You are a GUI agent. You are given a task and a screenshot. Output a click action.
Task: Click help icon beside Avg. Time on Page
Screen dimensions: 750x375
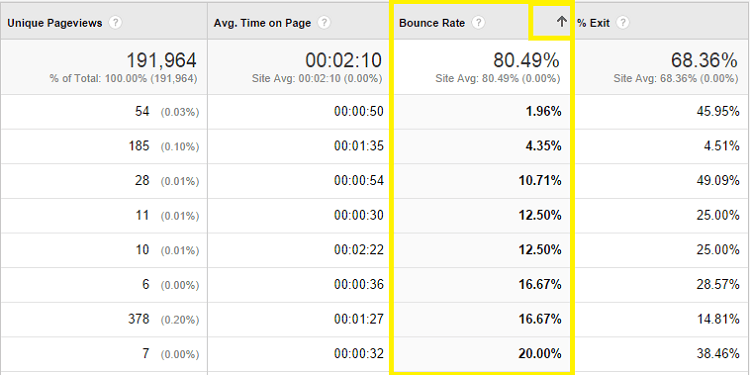(x=324, y=22)
